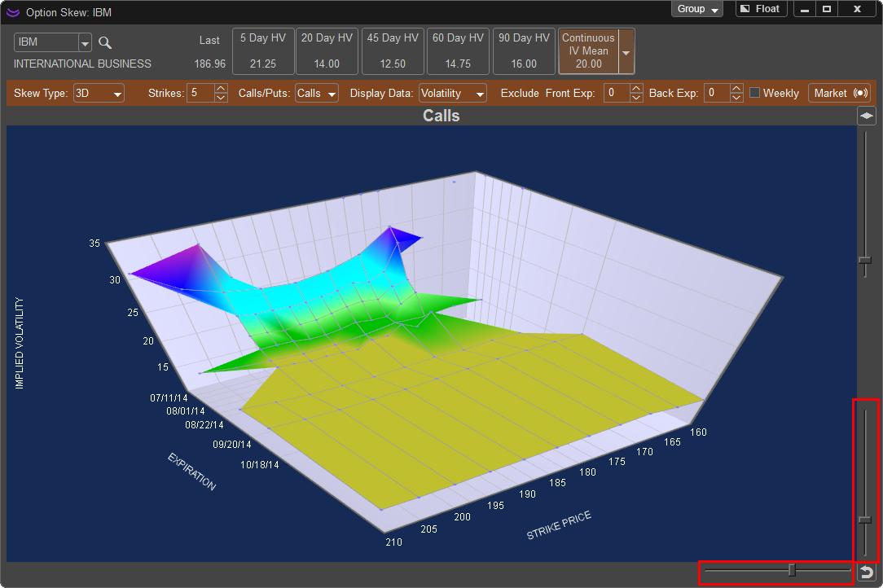
Task: Click the 09/20/14 expiration label
Action: (x=232, y=445)
